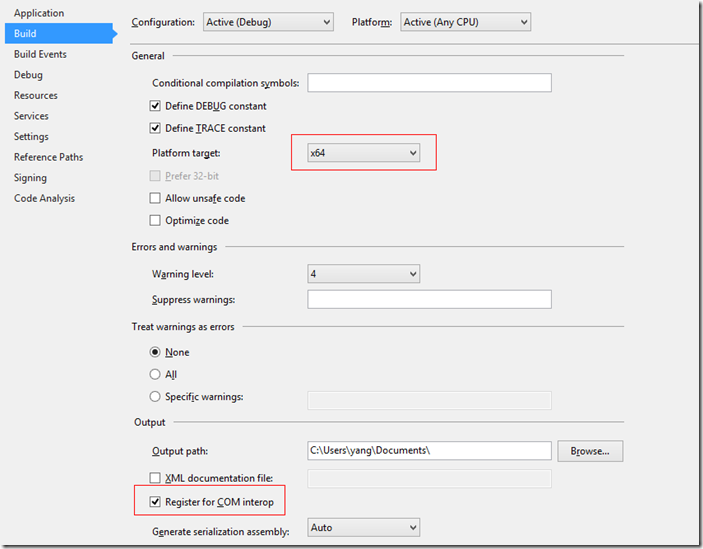Viewport: 703px width, 549px height.
Task: Click the Output path label
Action: (180, 451)
